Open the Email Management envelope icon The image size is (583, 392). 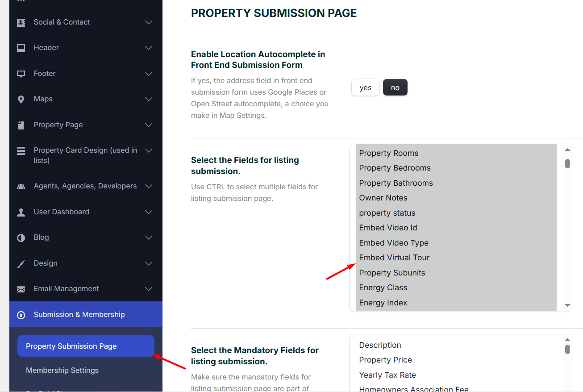click(21, 288)
